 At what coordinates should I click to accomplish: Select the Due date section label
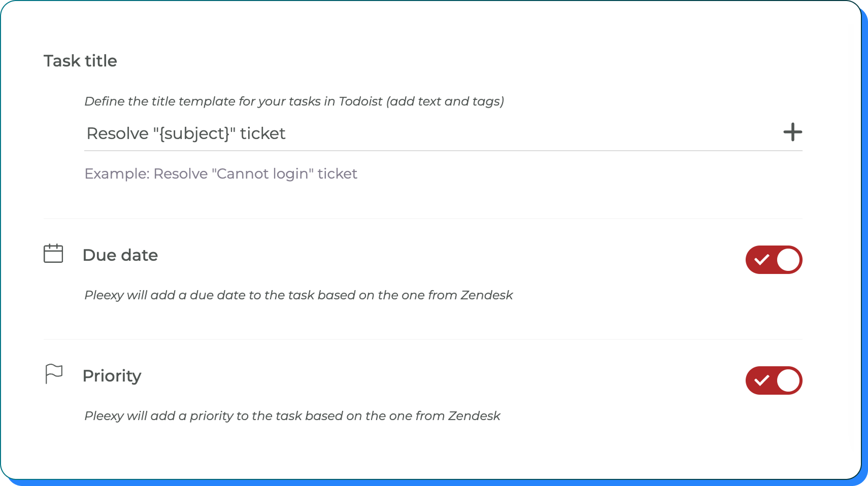point(120,255)
